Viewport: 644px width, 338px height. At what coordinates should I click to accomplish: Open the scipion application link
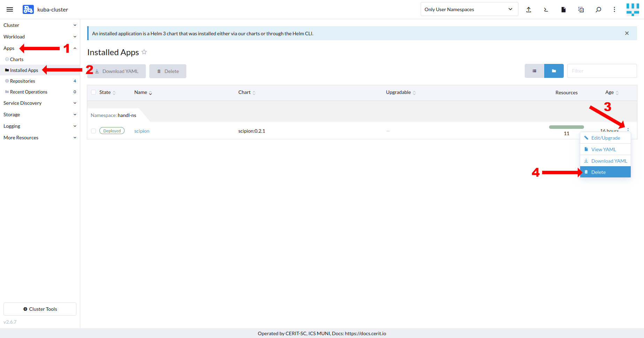coord(142,131)
